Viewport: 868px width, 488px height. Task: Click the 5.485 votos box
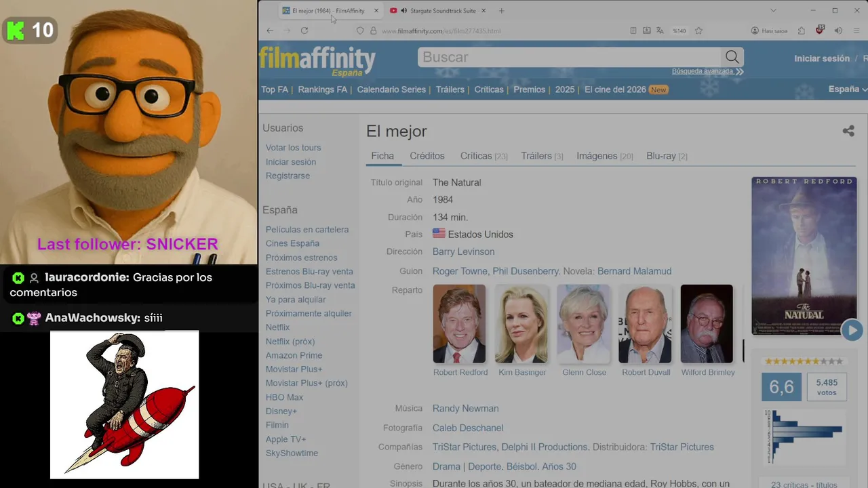click(x=827, y=387)
